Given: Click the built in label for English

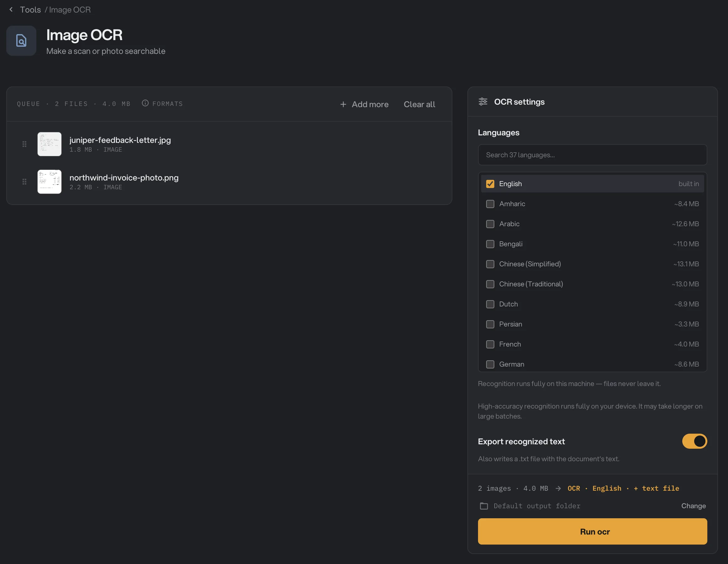Looking at the screenshot, I should click(689, 184).
